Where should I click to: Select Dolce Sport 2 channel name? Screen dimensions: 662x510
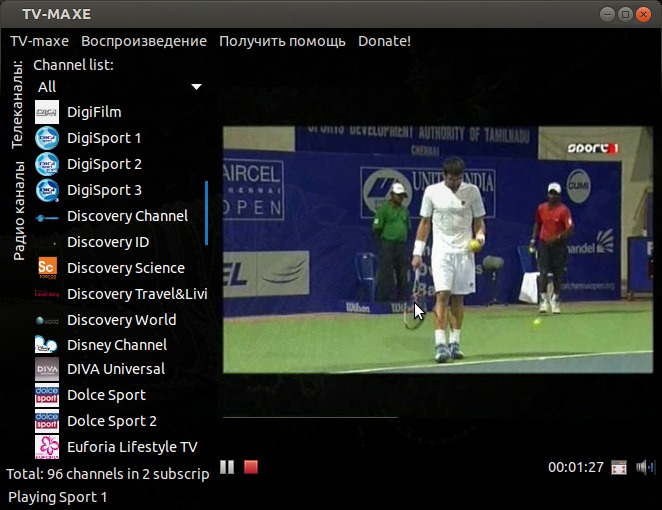point(112,421)
